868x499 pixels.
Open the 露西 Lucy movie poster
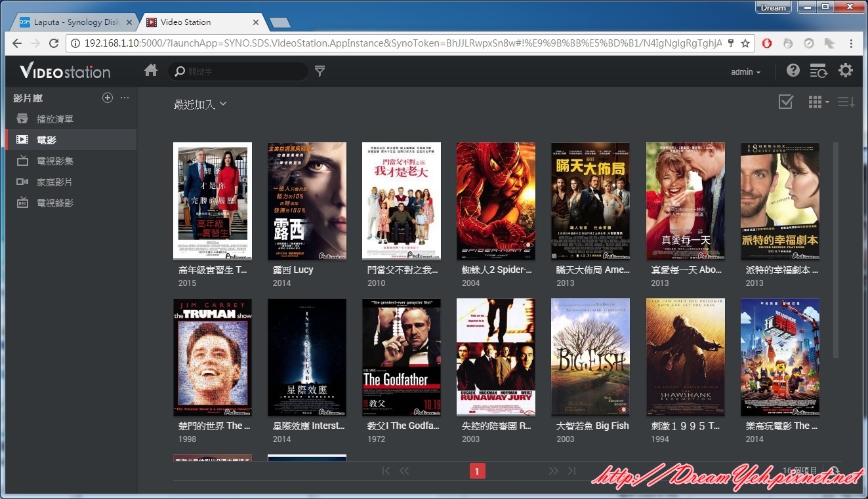pos(307,201)
